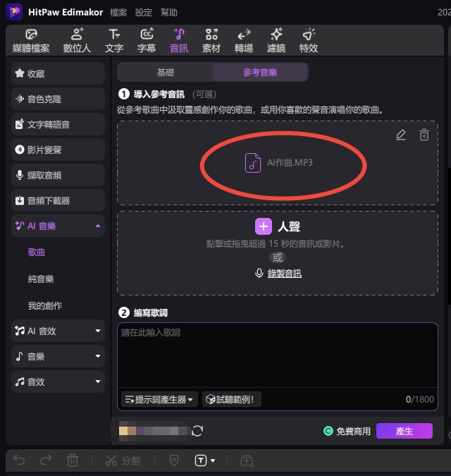Open the 字幕 subtitles panel
Image resolution: width=451 pixels, height=476 pixels.
pos(147,42)
